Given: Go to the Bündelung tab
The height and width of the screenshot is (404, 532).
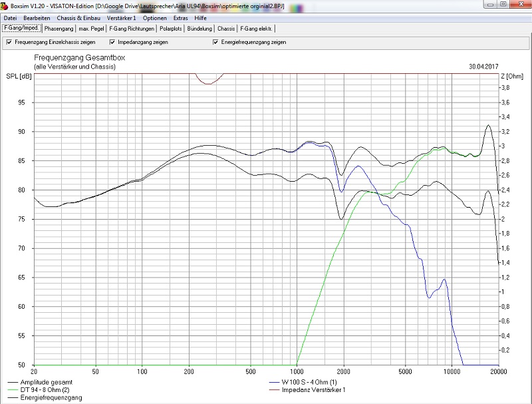Looking at the screenshot, I should [x=200, y=29].
